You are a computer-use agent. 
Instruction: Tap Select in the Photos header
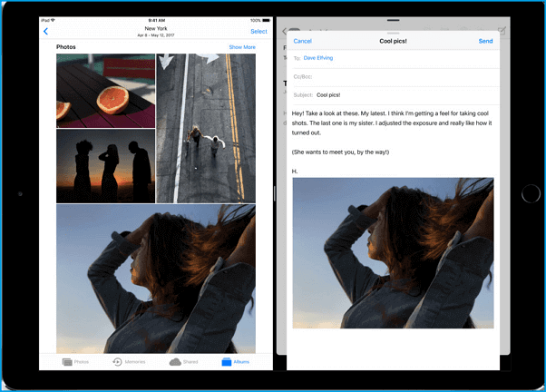tap(258, 32)
